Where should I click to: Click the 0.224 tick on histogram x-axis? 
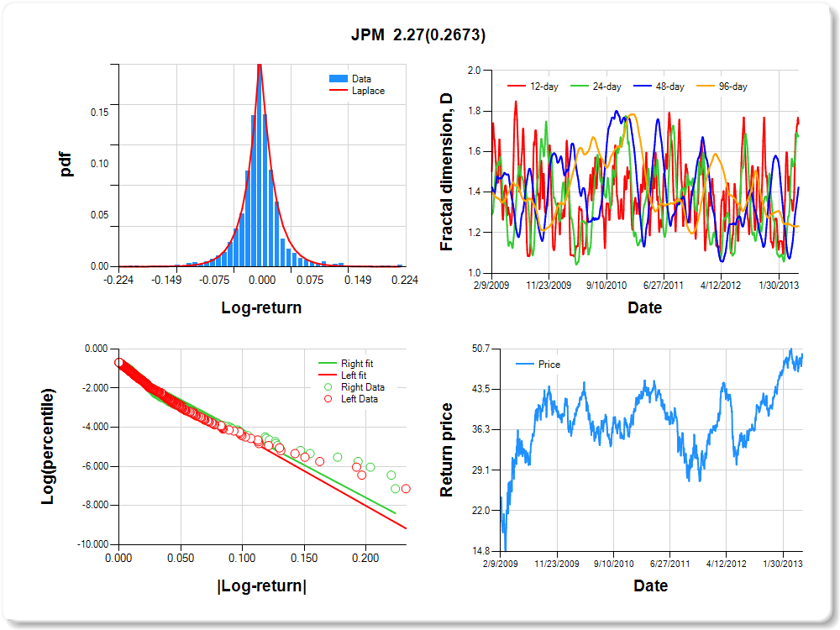pyautogui.click(x=405, y=281)
